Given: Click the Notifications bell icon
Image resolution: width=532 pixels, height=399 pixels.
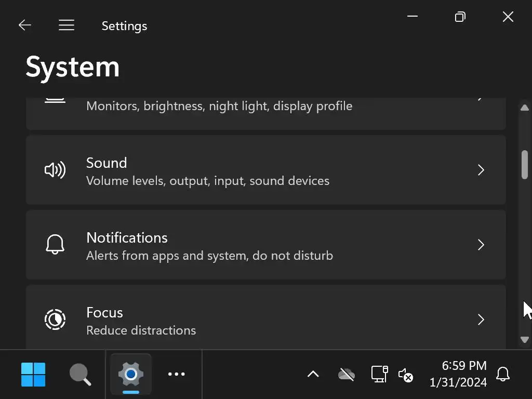Looking at the screenshot, I should coord(55,245).
